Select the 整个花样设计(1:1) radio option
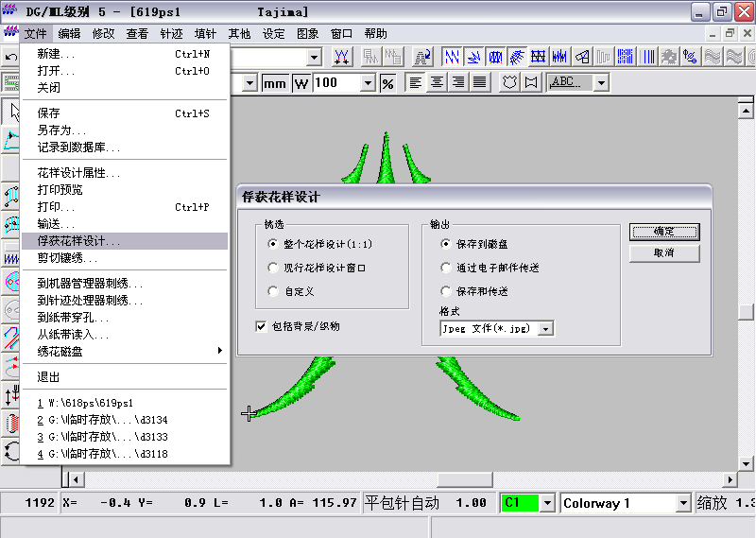Image resolution: width=756 pixels, height=538 pixels. (273, 243)
